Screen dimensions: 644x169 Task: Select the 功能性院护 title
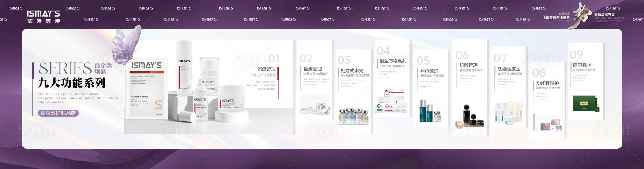[547, 83]
